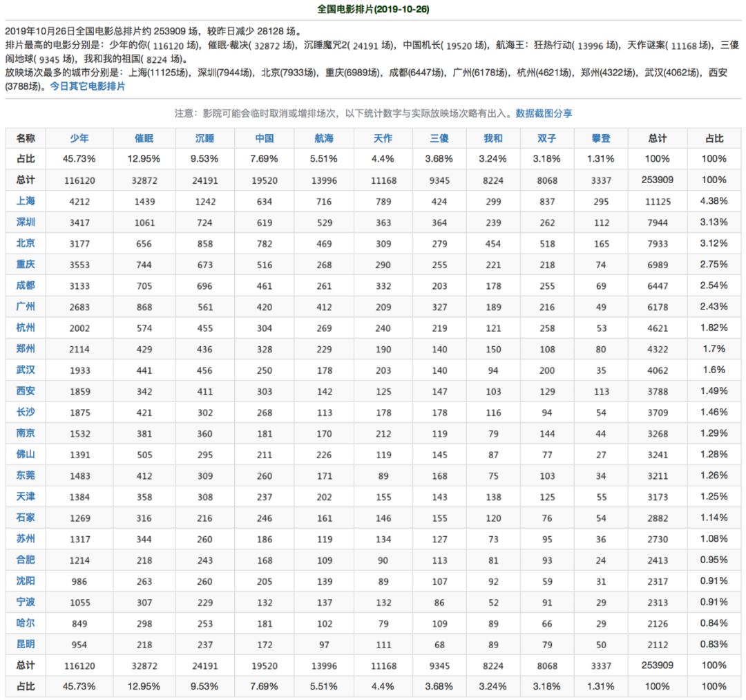746x700 pixels.
Task: Open the 南京 city row link
Action: click(x=26, y=433)
